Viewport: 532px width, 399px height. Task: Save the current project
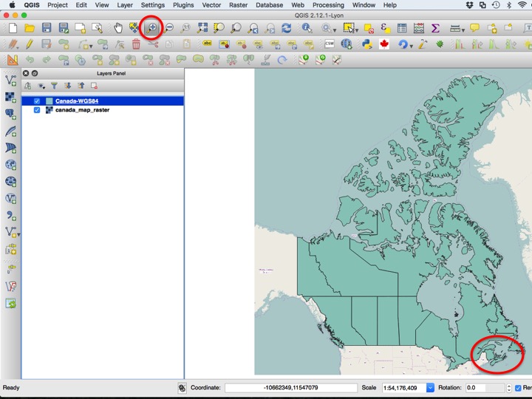coord(47,28)
